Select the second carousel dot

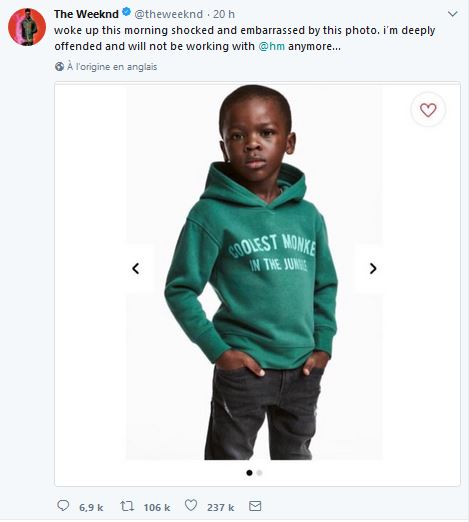point(260,473)
